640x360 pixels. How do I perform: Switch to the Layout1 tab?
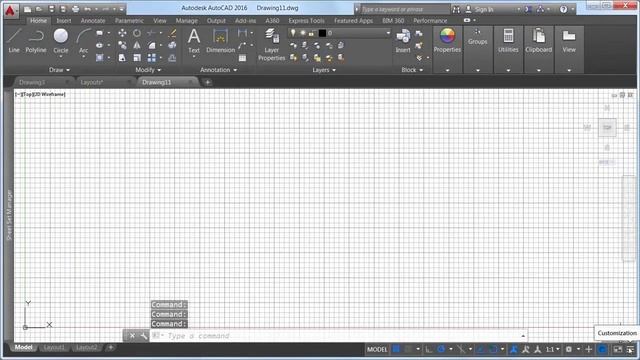click(x=53, y=348)
